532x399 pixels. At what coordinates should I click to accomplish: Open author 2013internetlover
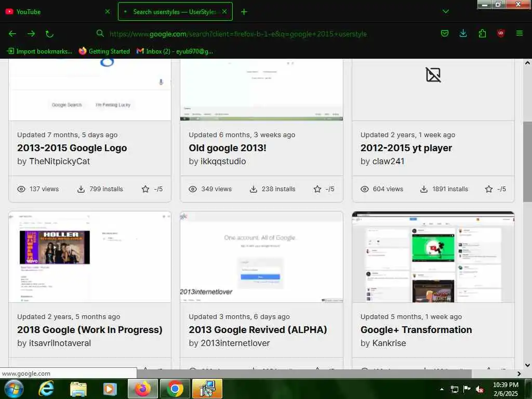tap(235, 343)
